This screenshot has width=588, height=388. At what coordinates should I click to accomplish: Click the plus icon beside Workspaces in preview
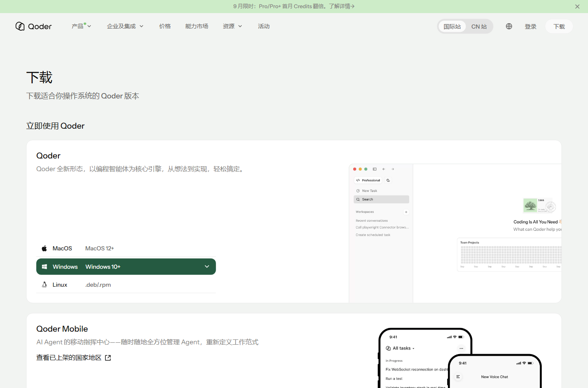click(x=406, y=212)
